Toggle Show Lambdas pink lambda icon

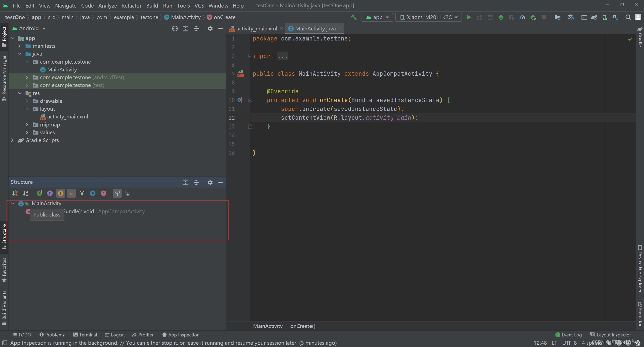tap(103, 193)
